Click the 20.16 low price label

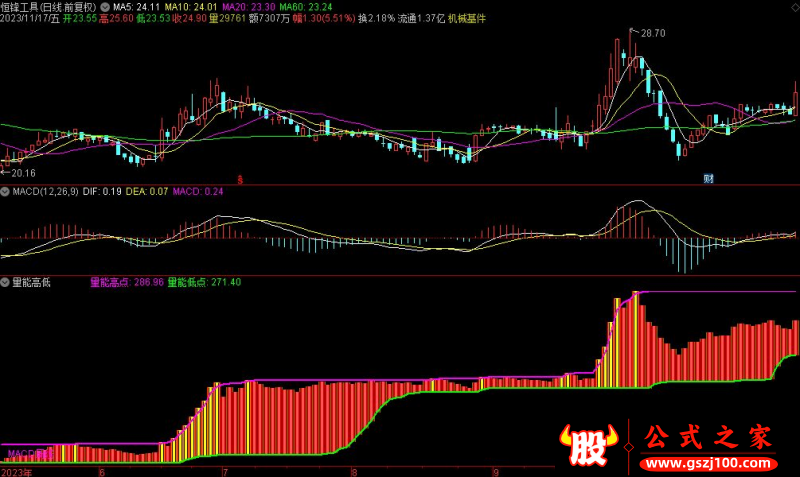coord(23,173)
